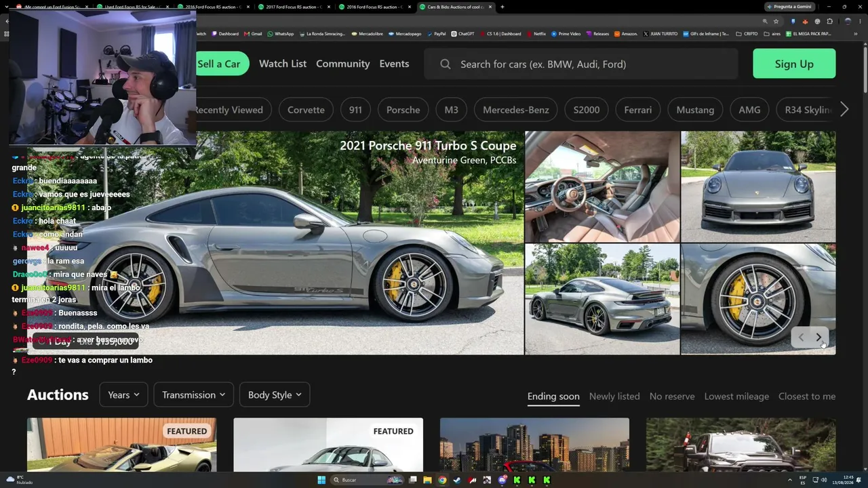868x488 pixels.
Task: Close the Cars & Bids tab
Action: tap(491, 7)
